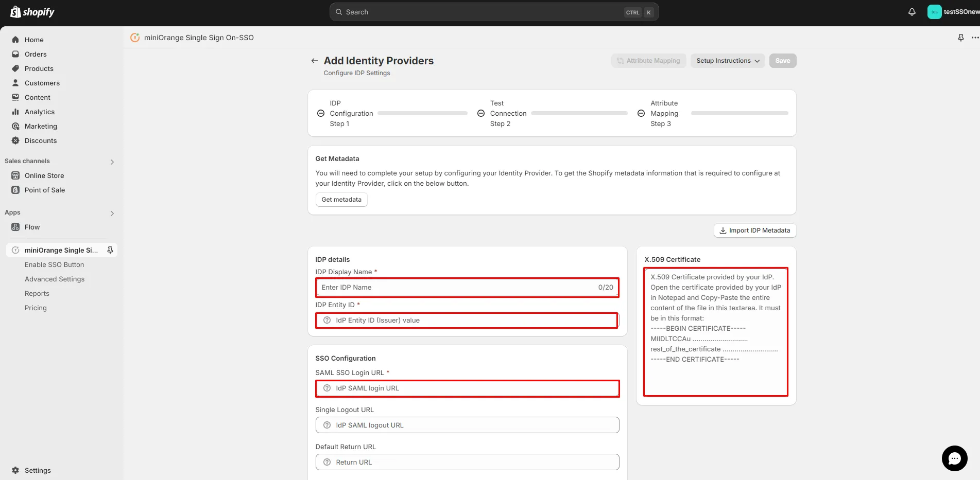Click the X.509 Certificate textarea
The width and height of the screenshot is (980, 480).
[716, 332]
